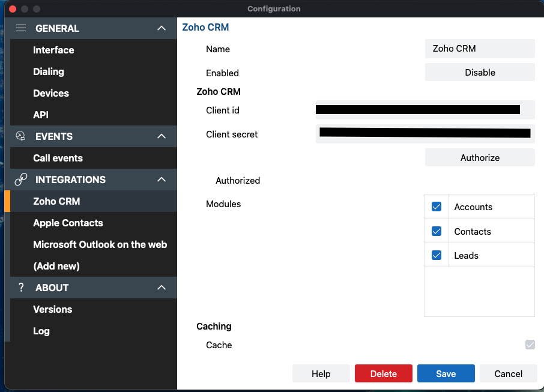544x392 pixels.
Task: Delete the Zoho CRM integration
Action: pos(383,373)
